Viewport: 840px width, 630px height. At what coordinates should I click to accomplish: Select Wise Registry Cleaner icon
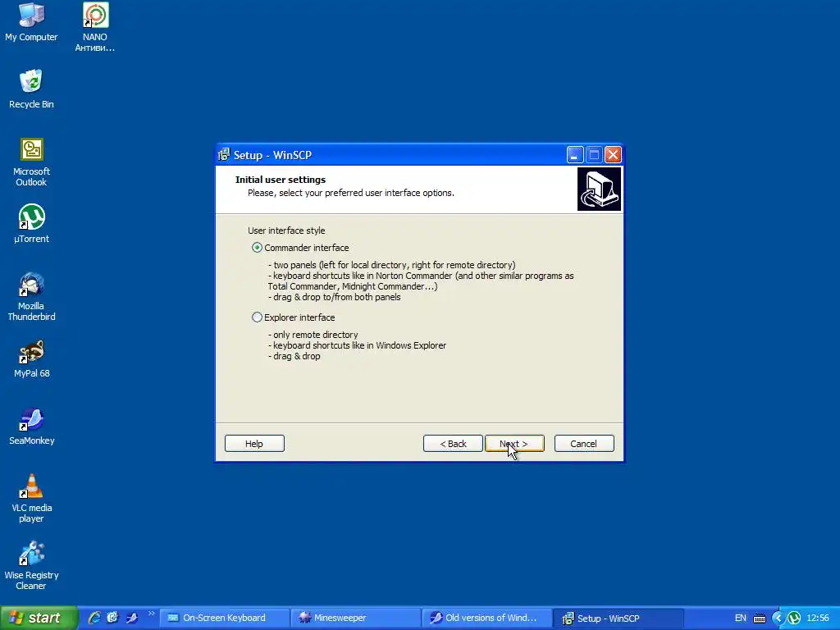point(31,565)
